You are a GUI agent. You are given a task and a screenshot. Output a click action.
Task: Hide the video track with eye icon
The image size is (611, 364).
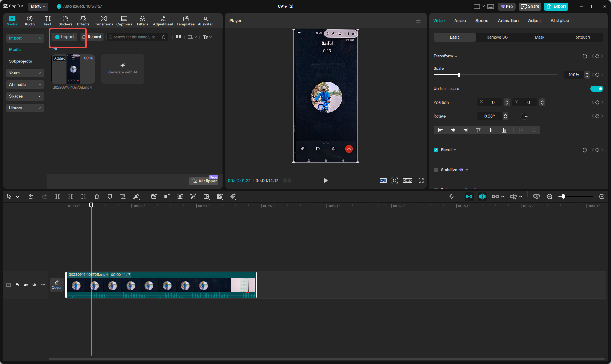coord(26,285)
